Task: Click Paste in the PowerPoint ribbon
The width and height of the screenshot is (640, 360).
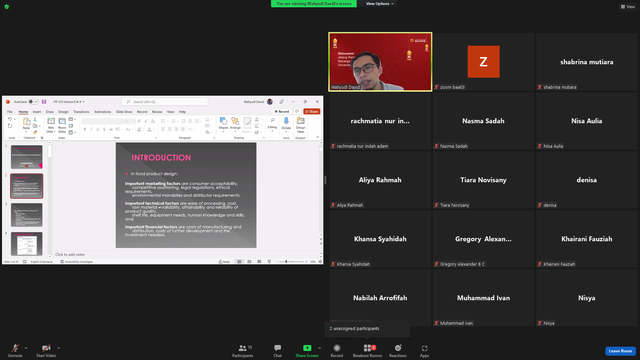Action: 26,124
